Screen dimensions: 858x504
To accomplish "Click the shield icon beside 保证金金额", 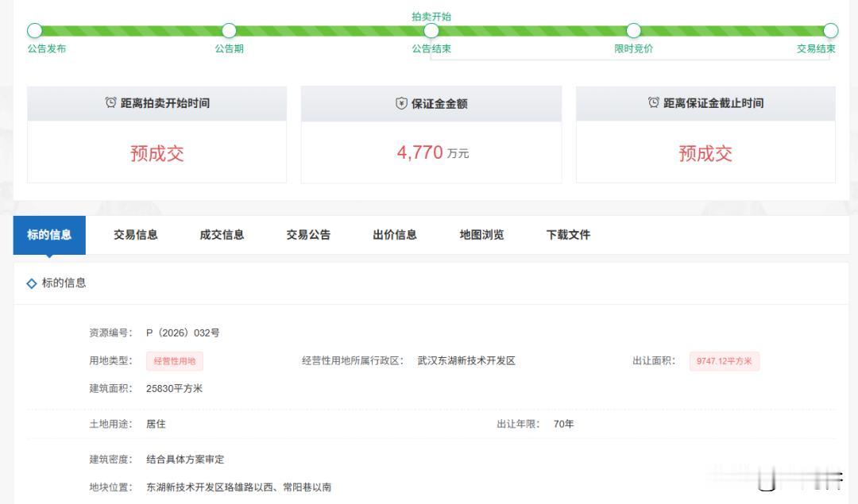I will [401, 102].
